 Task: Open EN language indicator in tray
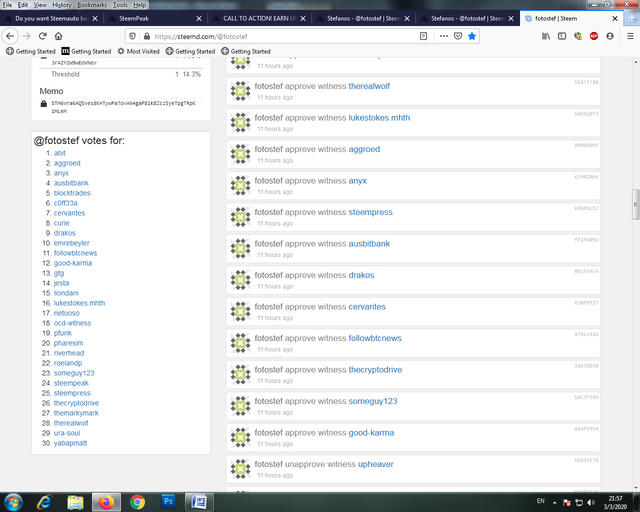pos(540,501)
